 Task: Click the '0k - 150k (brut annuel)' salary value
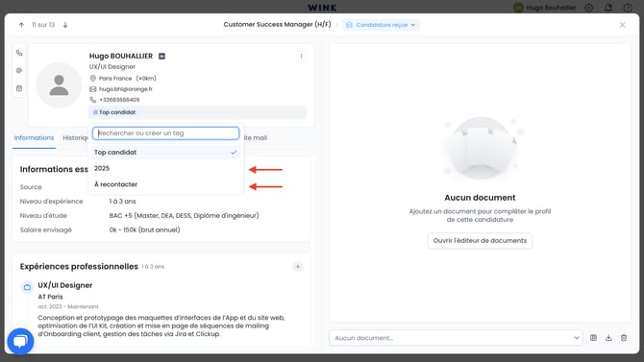click(x=144, y=230)
